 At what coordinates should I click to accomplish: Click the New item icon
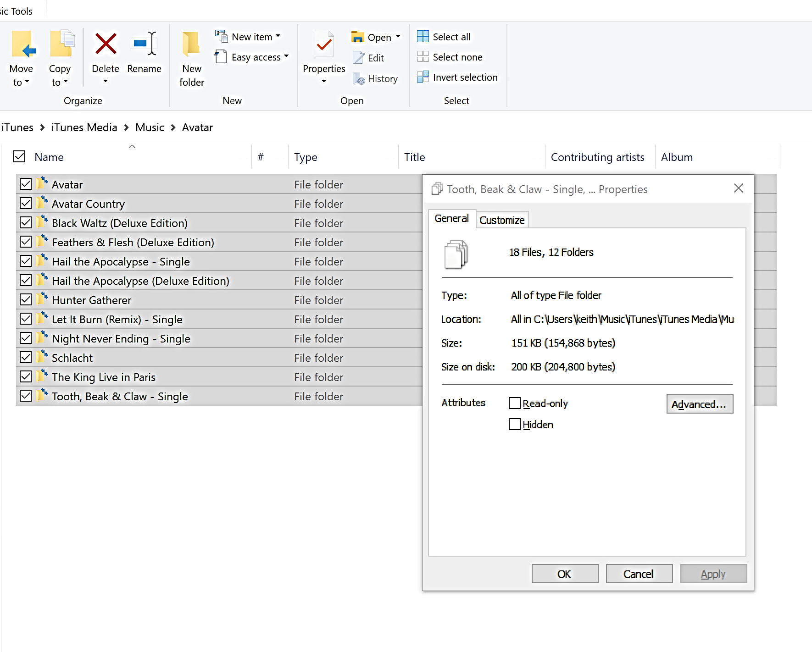pyautogui.click(x=222, y=36)
